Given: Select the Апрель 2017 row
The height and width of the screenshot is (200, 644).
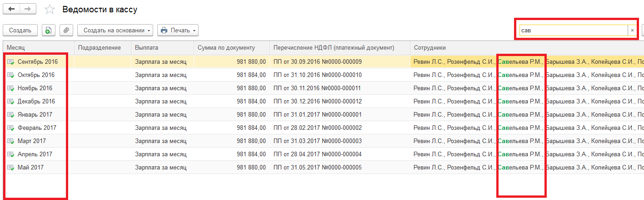Looking at the screenshot, I should click(x=324, y=154).
